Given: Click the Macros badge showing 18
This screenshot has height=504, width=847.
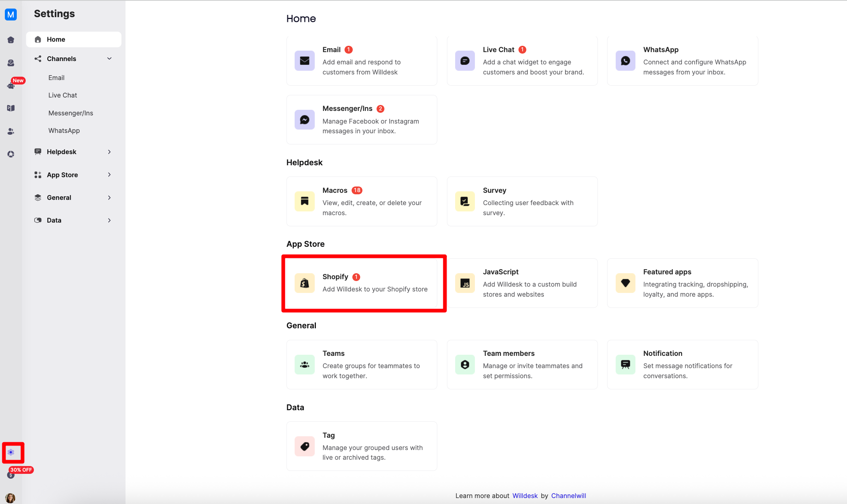Looking at the screenshot, I should 357,191.
